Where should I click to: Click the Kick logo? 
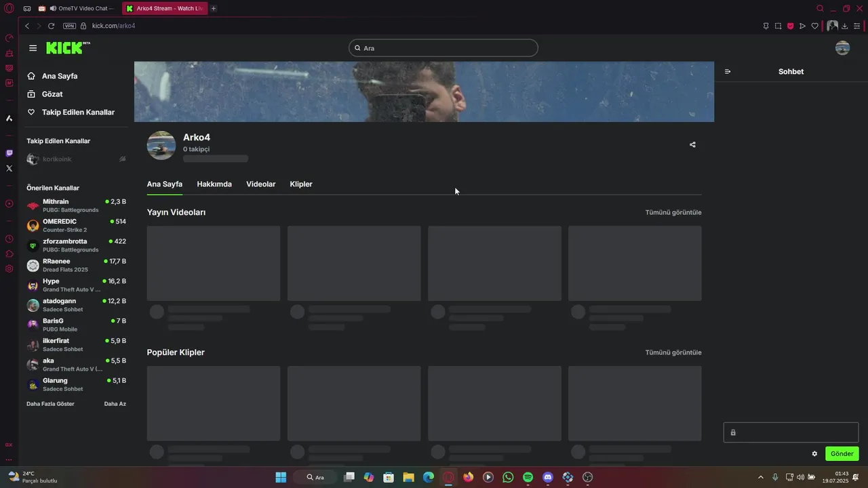pos(68,47)
